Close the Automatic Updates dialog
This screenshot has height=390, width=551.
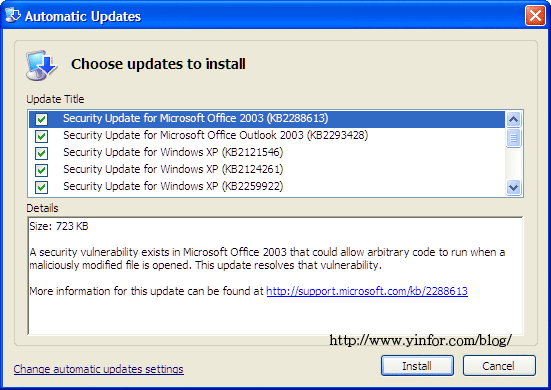pos(535,16)
